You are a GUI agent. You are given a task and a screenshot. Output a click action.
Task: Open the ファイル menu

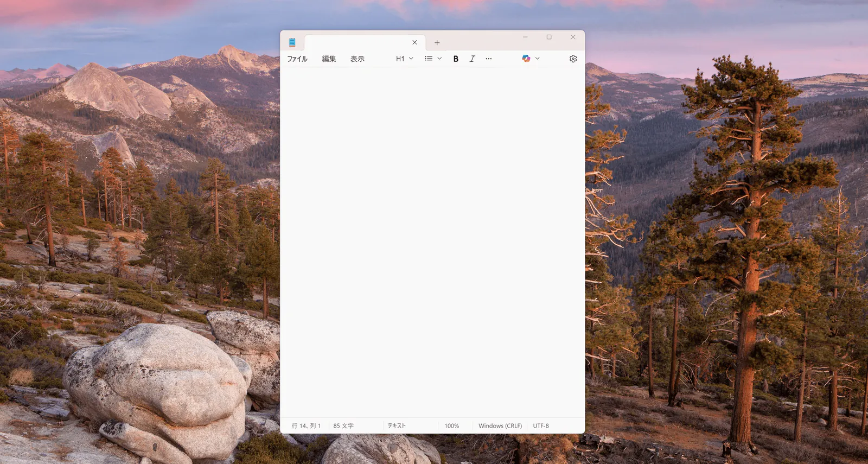pyautogui.click(x=297, y=59)
